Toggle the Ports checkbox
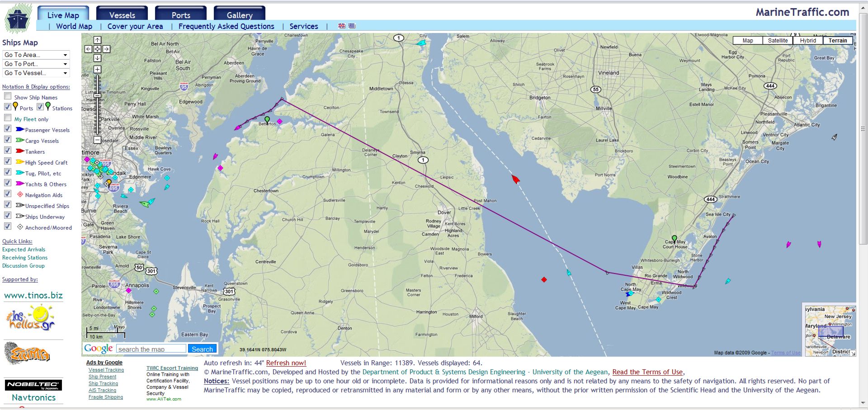 pyautogui.click(x=8, y=107)
